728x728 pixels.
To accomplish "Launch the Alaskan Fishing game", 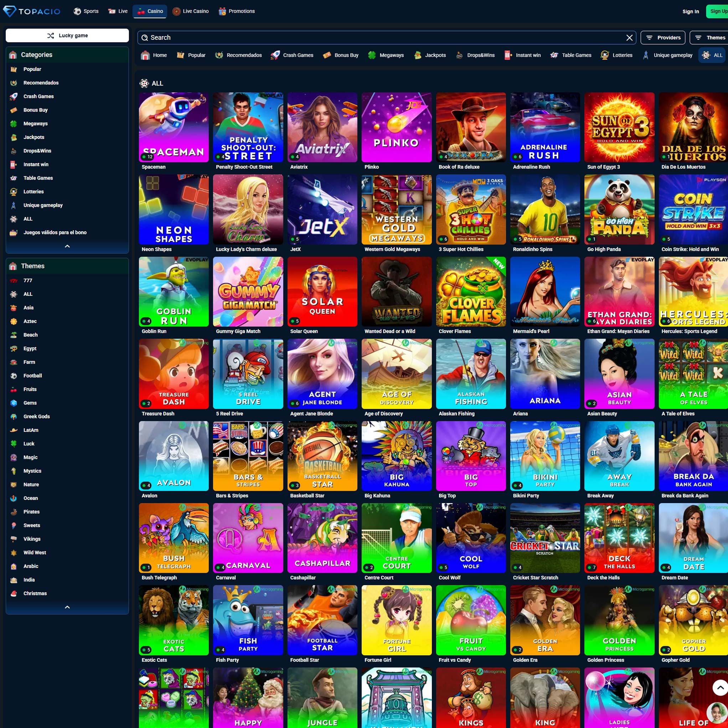I will pyautogui.click(x=471, y=374).
